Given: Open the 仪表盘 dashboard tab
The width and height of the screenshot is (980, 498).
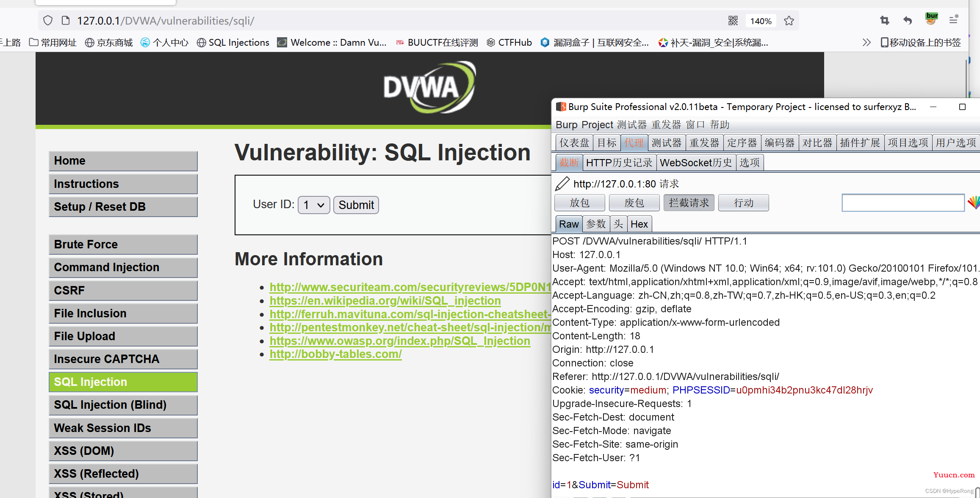Looking at the screenshot, I should pyautogui.click(x=574, y=143).
